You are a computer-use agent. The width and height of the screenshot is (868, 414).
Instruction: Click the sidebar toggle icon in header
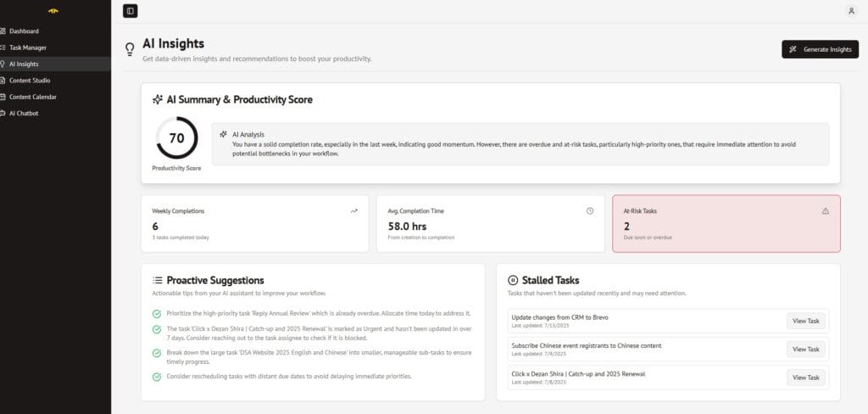pyautogui.click(x=130, y=11)
